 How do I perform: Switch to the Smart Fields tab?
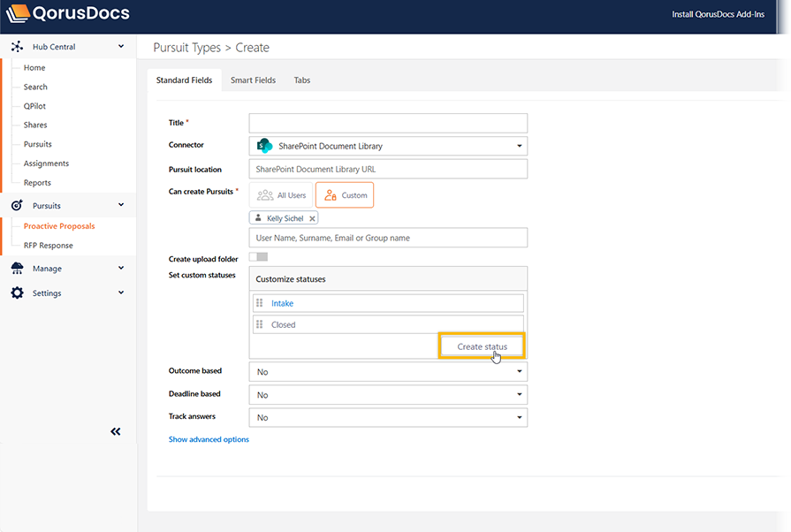253,80
